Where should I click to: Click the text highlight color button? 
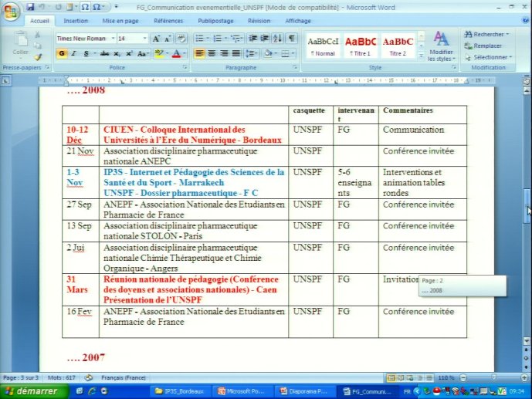[x=159, y=53]
